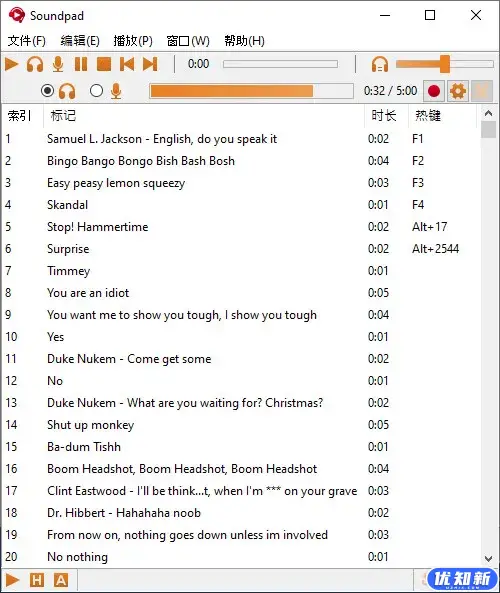Toggle the H hotkeys button in status bar
500x593 pixels.
(x=37, y=580)
